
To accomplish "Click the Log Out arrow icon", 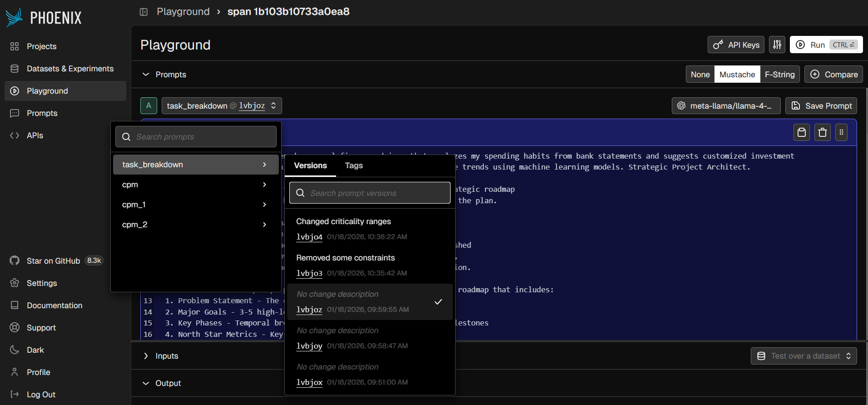I will [x=15, y=394].
